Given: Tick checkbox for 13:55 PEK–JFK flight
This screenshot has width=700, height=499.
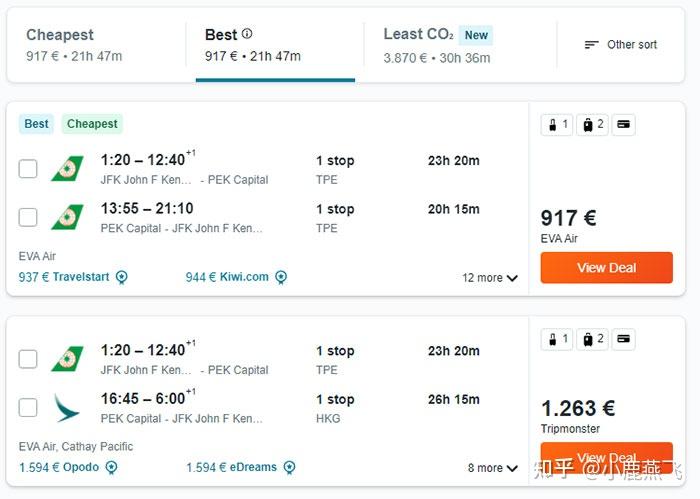Looking at the screenshot, I should (28, 217).
